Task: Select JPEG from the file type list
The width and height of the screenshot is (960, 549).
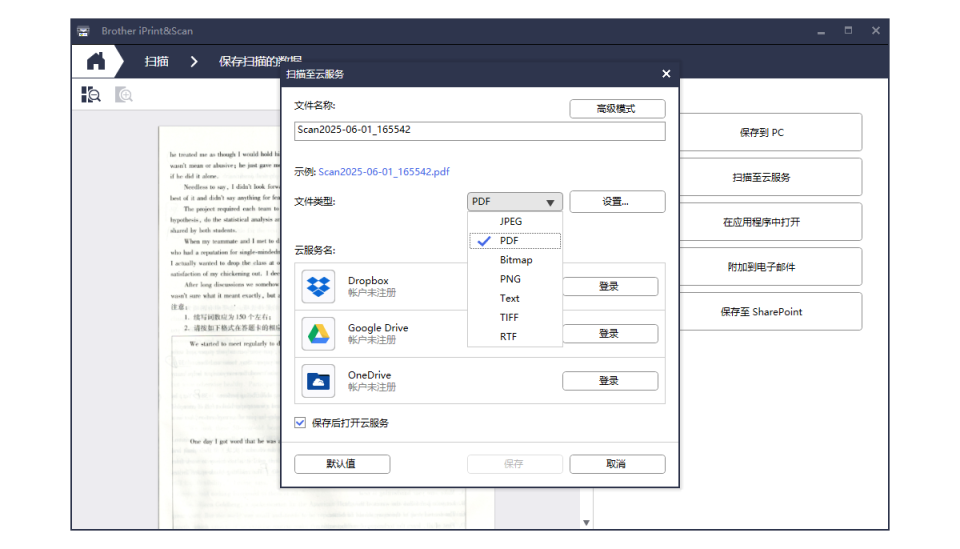Action: [514, 222]
